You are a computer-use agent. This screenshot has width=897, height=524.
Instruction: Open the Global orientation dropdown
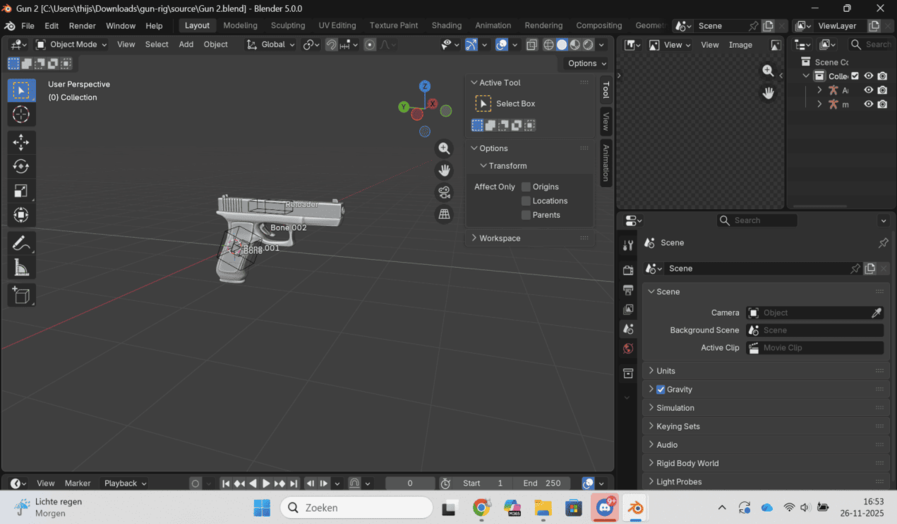271,45
